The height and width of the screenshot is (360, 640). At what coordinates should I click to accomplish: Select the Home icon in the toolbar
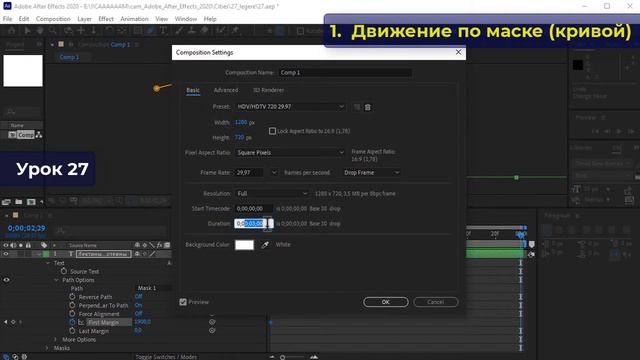pos(11,31)
